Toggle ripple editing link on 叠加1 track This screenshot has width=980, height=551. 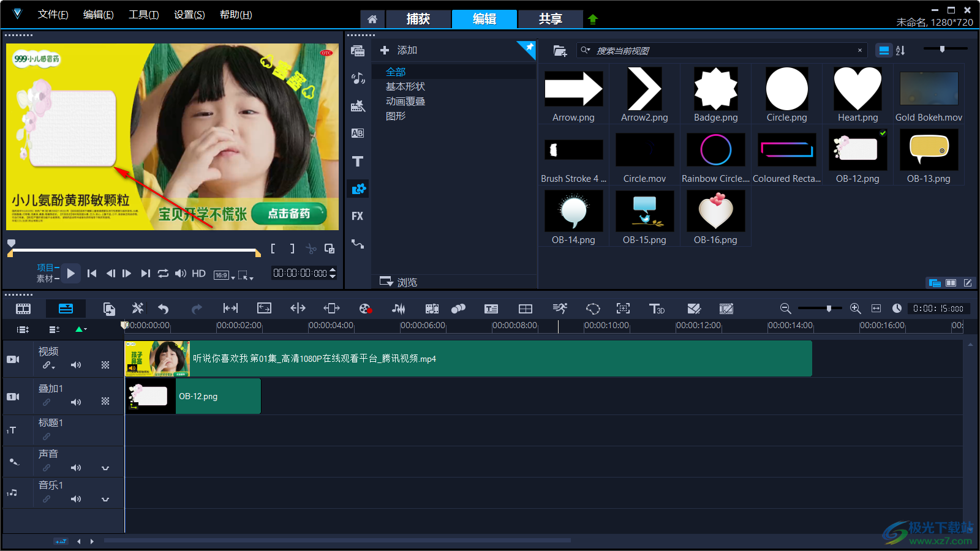[x=47, y=402]
